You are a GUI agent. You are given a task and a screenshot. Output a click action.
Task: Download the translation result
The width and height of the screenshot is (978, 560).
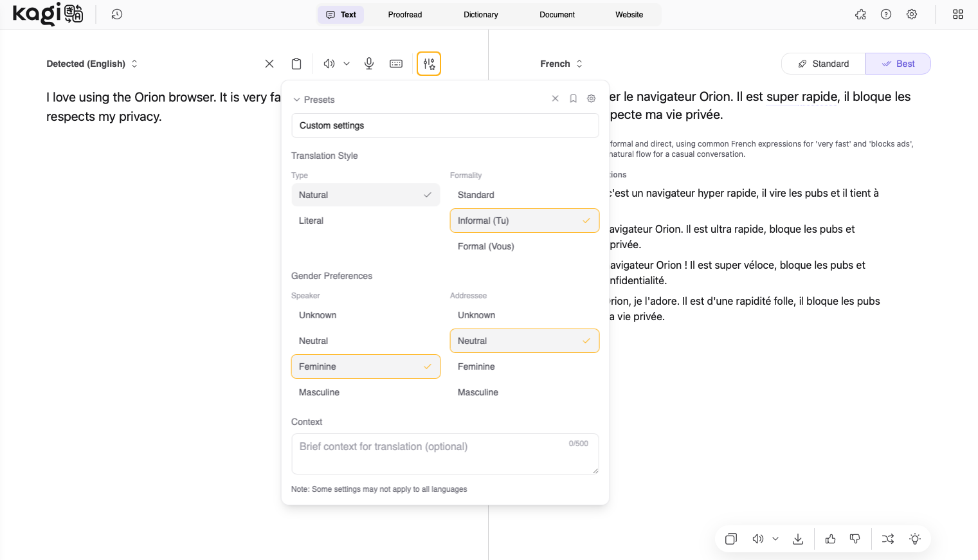point(798,539)
